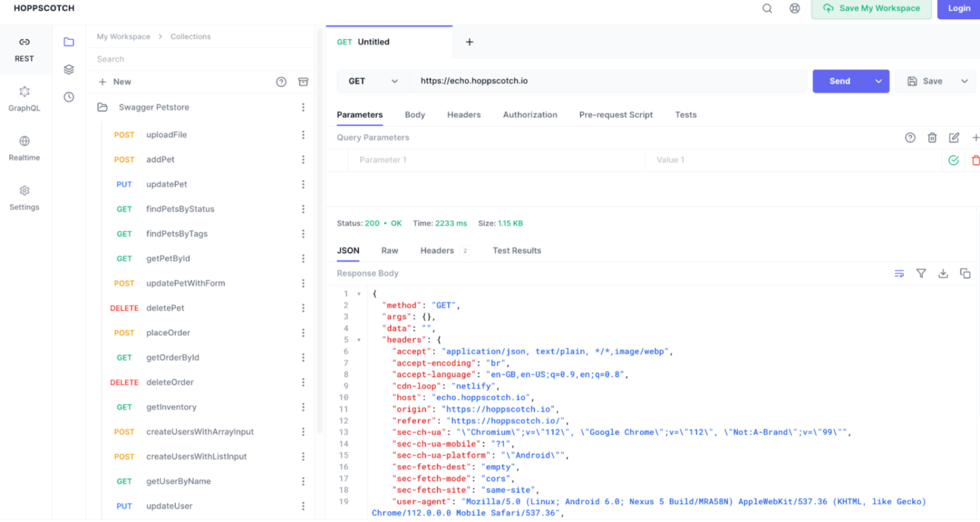Image resolution: width=980 pixels, height=522 pixels.
Task: Click the URL field echo.hoppscotch.io
Action: point(608,81)
